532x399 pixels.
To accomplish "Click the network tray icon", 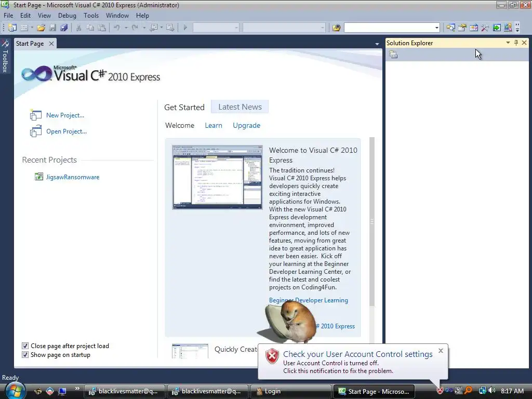I will (482, 391).
